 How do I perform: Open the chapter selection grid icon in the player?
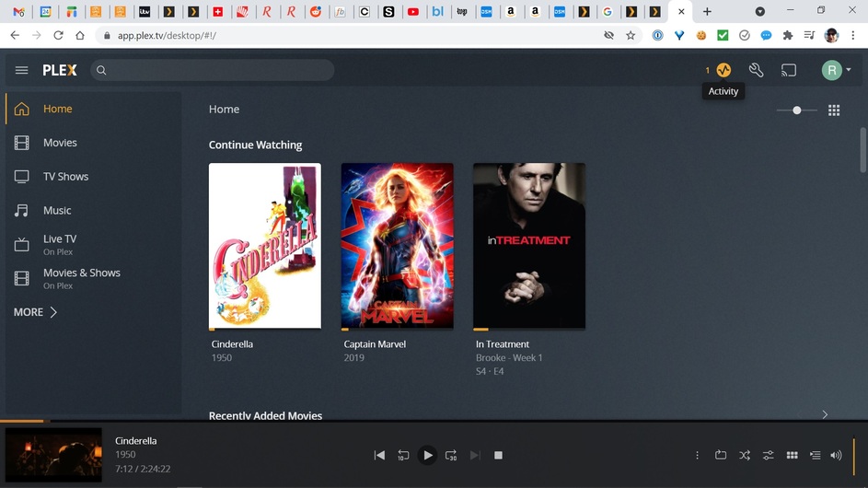pyautogui.click(x=793, y=456)
